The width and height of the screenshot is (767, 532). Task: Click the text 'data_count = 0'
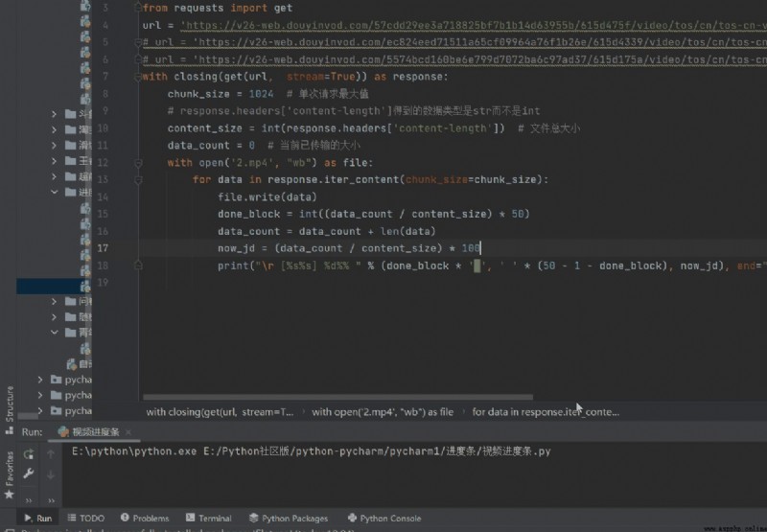tap(211, 146)
